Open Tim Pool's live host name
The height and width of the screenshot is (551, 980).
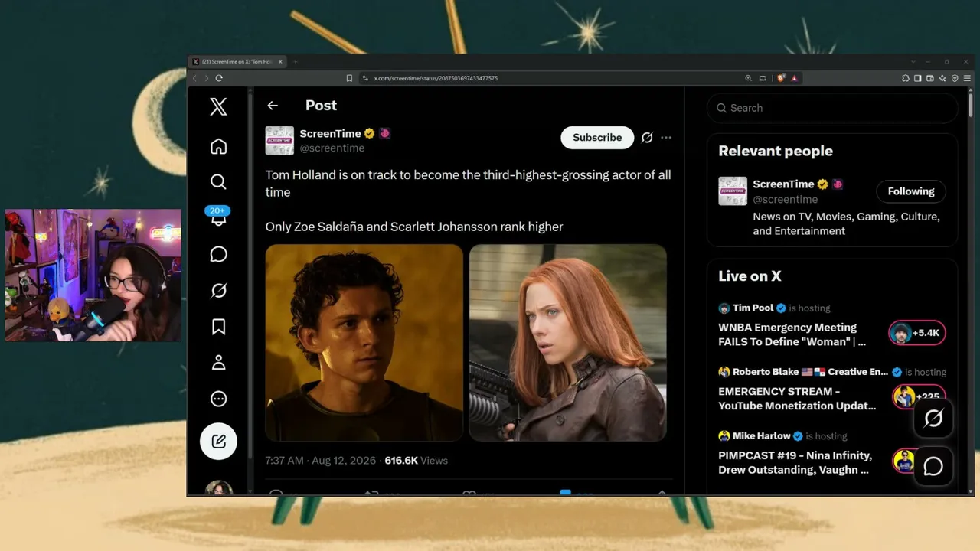(x=753, y=308)
